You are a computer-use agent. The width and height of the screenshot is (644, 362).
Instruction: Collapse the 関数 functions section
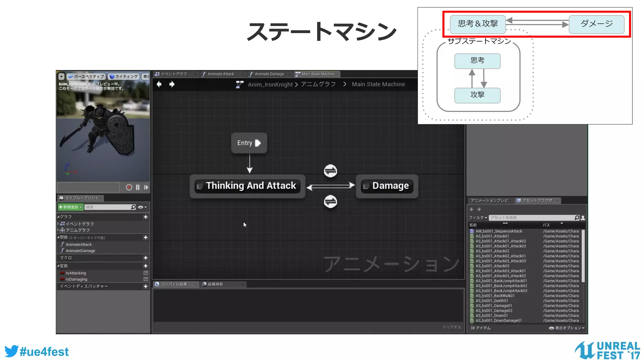click(x=58, y=237)
